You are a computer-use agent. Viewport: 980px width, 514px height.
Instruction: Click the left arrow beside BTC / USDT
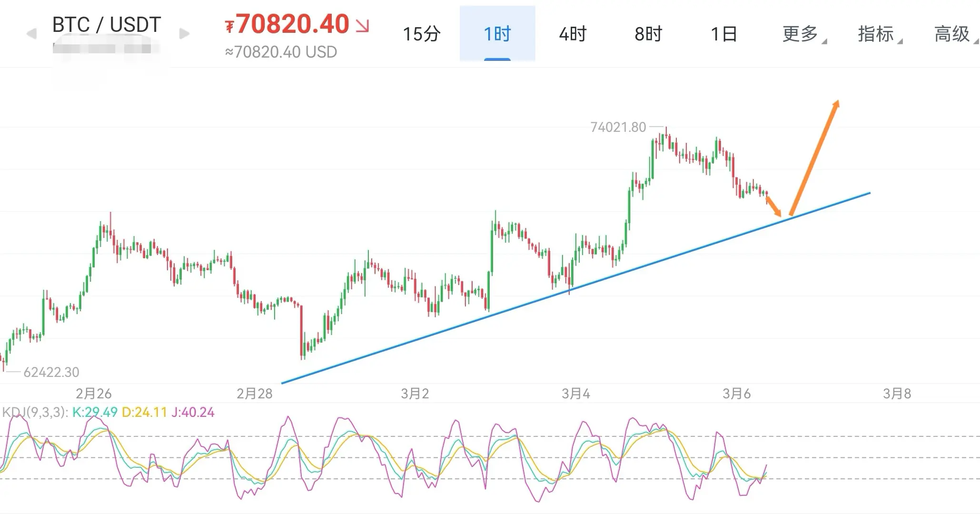(x=31, y=34)
